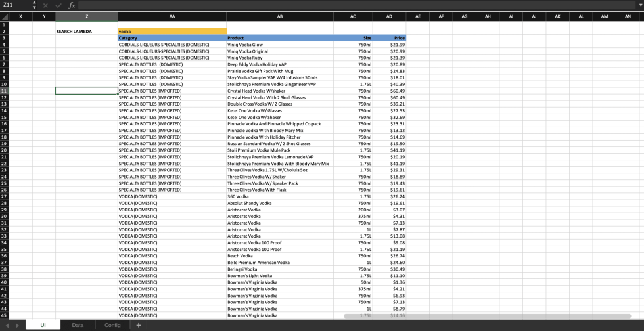Image resolution: width=644 pixels, height=331 pixels.
Task: Click the Name Box showing Z11
Action: (16, 5)
